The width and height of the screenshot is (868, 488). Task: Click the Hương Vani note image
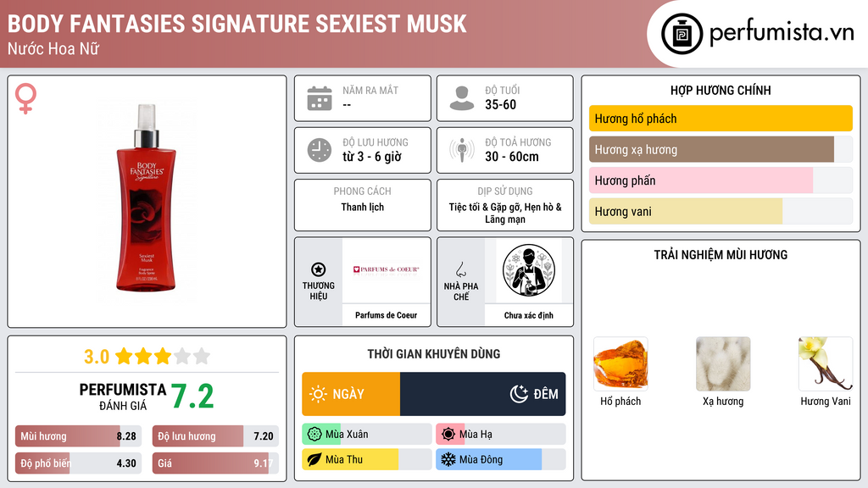pyautogui.click(x=826, y=364)
